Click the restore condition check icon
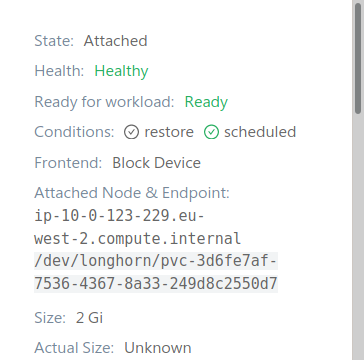 pyautogui.click(x=131, y=132)
